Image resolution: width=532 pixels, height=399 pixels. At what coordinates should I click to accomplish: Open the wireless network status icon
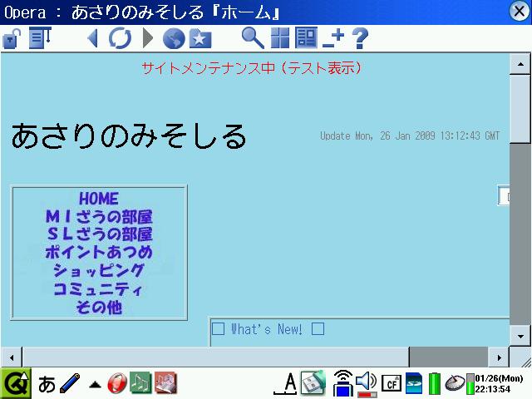(x=343, y=383)
